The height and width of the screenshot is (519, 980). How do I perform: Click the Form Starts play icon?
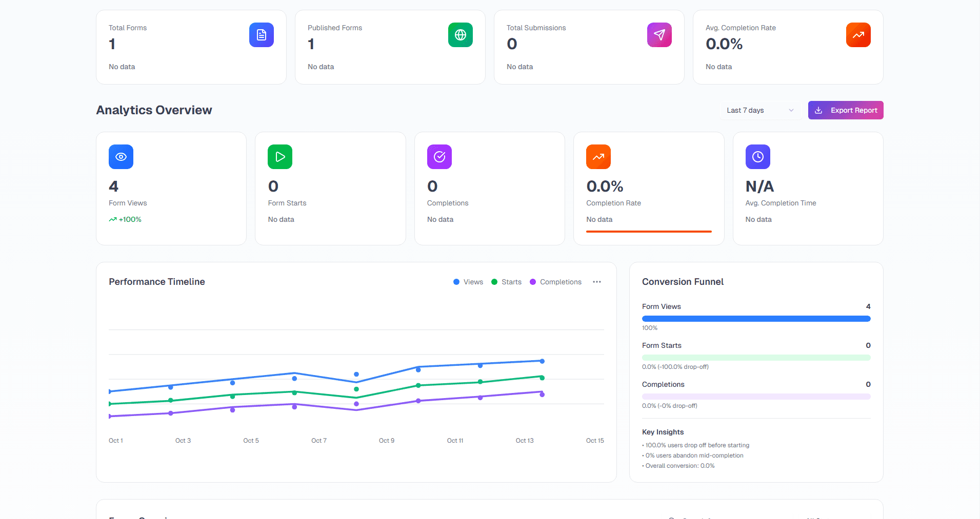coord(280,157)
